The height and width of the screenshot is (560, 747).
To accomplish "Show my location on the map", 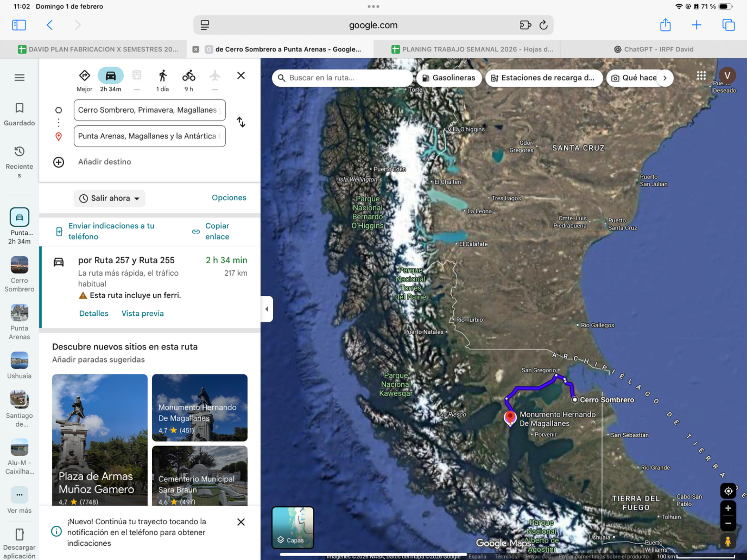I will tap(728, 491).
